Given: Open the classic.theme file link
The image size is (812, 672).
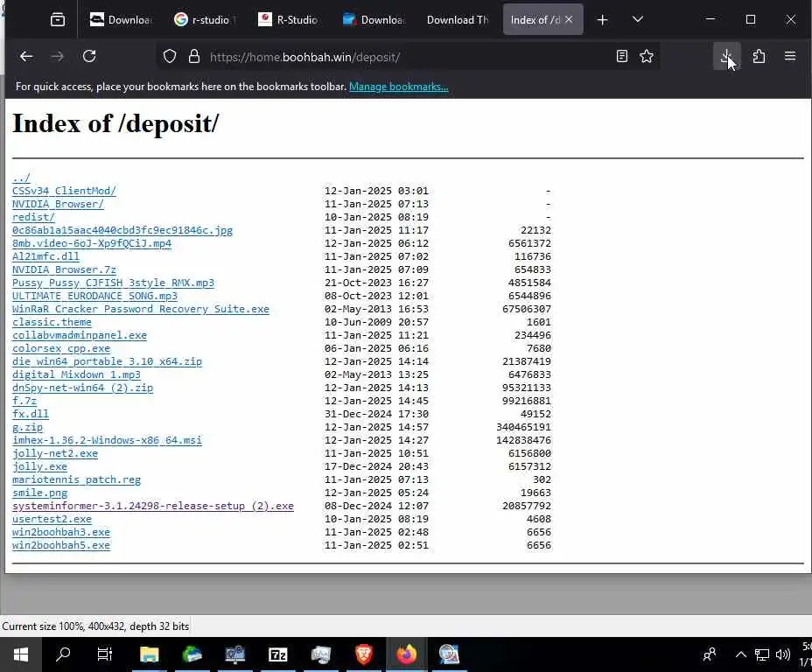Looking at the screenshot, I should [52, 322].
